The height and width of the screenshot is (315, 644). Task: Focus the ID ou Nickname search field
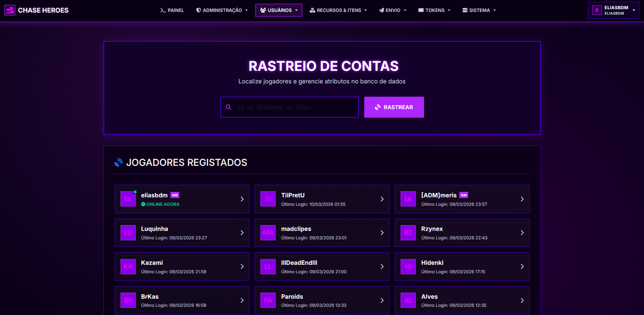pyautogui.click(x=289, y=107)
